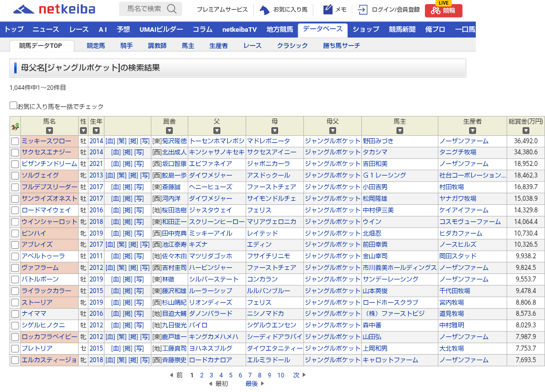Open sire link トーセンホマレボシ

click(x=217, y=141)
